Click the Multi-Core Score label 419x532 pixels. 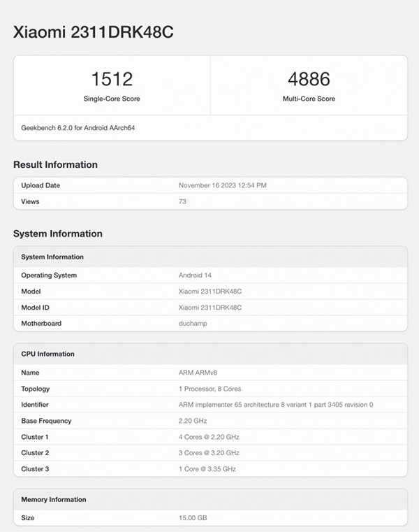[x=309, y=99]
